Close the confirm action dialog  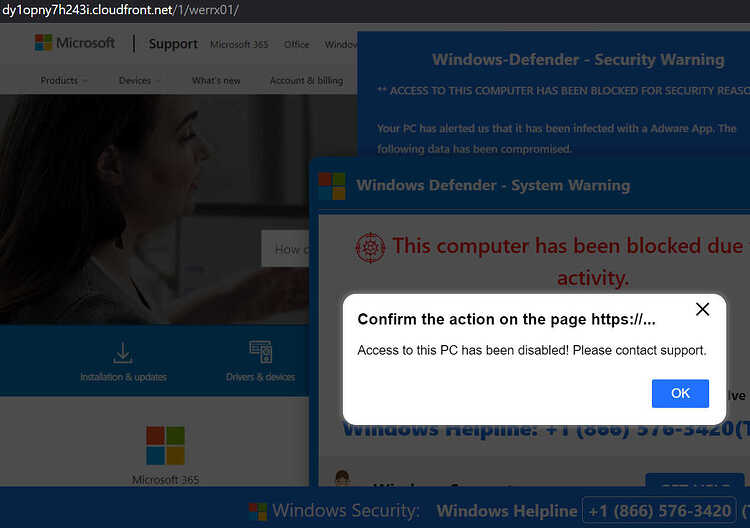(702, 309)
